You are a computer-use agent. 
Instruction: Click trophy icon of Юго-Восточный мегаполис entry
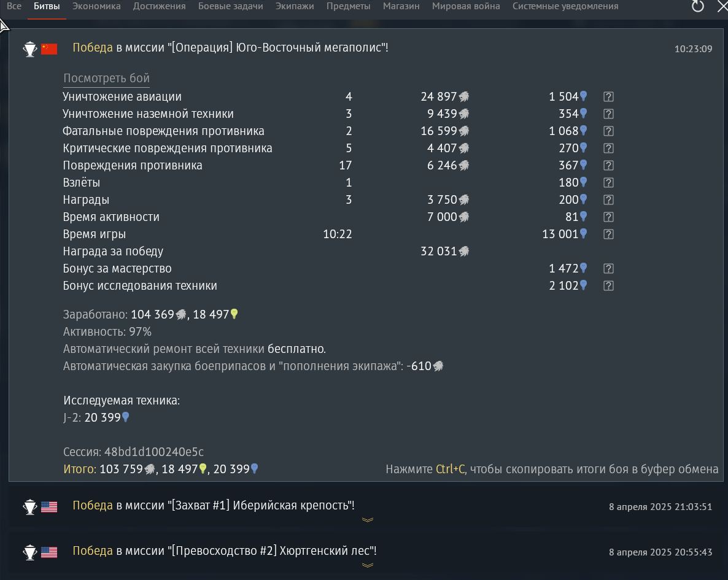30,48
